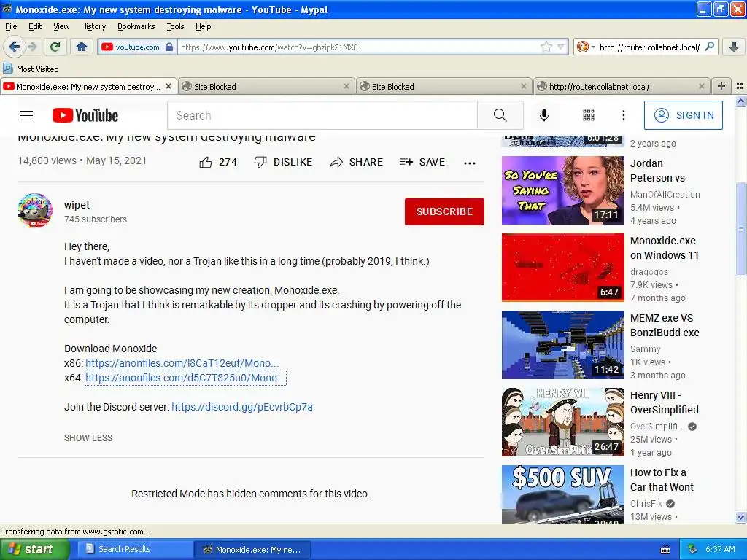Viewport: 747px width, 560px height.
Task: Click the vertical scrollbar thumb
Action: click(740, 228)
